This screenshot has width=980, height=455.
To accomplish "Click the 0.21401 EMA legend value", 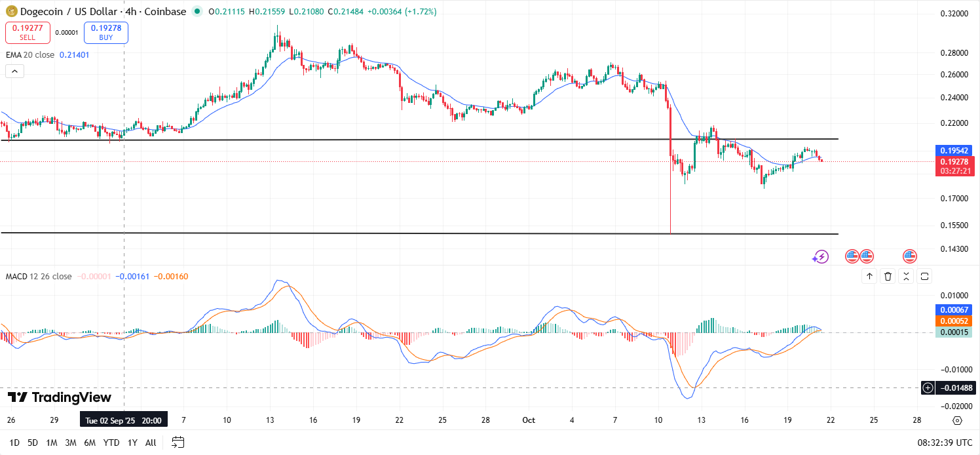I will click(x=74, y=55).
